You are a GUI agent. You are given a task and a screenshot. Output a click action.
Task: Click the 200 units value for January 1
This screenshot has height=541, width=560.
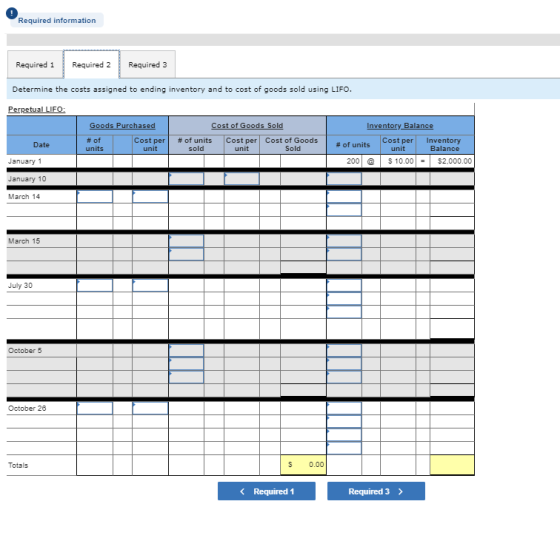[353, 161]
